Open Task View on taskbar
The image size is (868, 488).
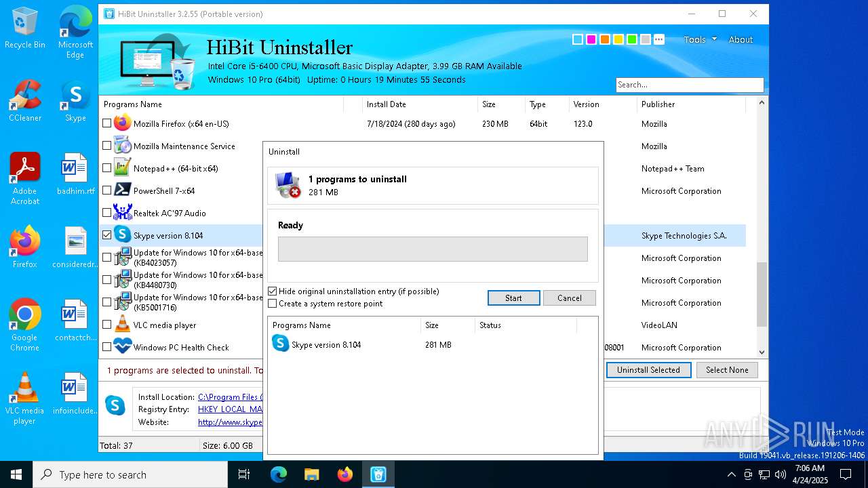tap(244, 474)
